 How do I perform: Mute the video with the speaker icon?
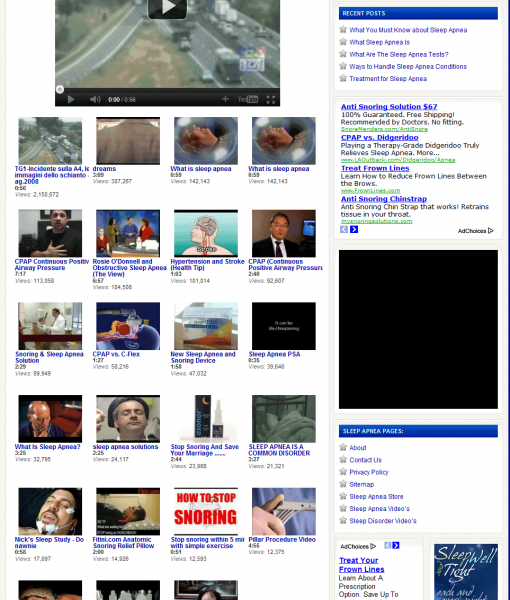[95, 99]
